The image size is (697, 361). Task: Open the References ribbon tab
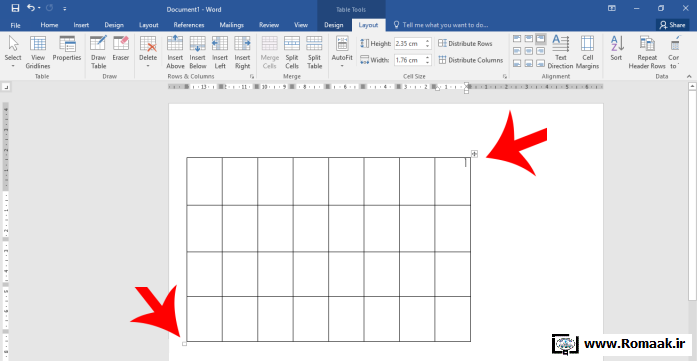[189, 25]
